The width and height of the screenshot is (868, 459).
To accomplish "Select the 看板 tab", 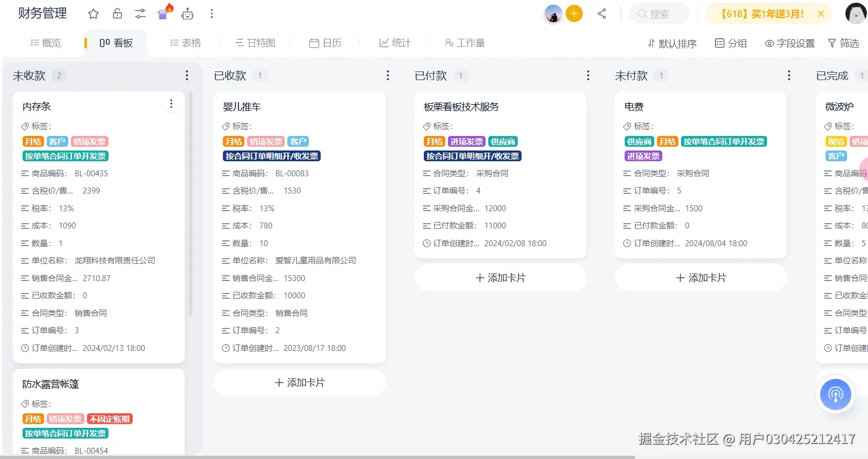I will pos(116,43).
